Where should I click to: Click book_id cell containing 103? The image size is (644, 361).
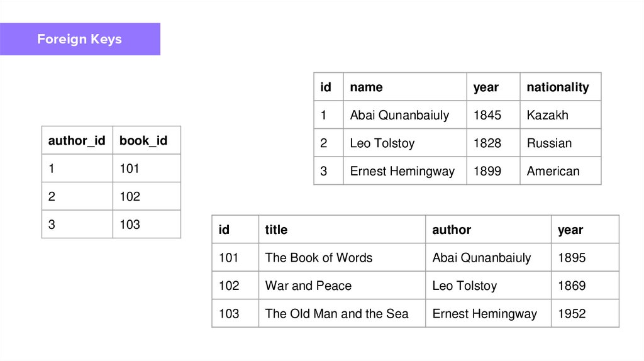click(146, 225)
